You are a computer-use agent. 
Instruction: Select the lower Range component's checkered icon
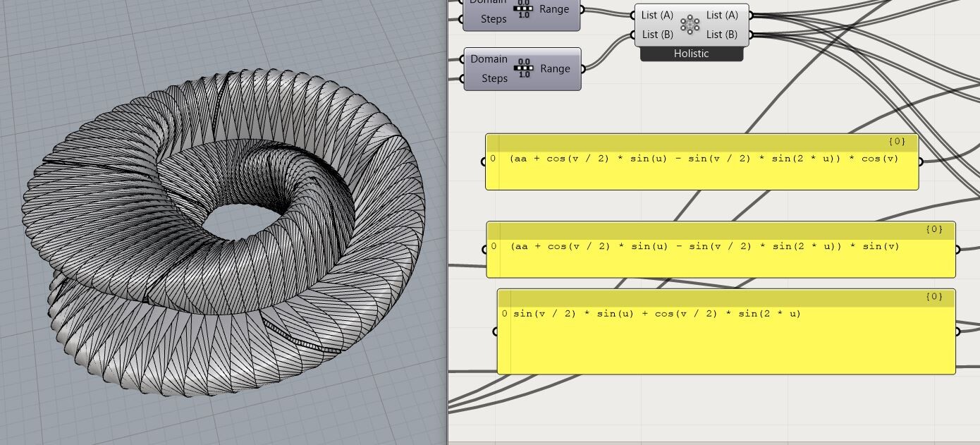pos(522,68)
